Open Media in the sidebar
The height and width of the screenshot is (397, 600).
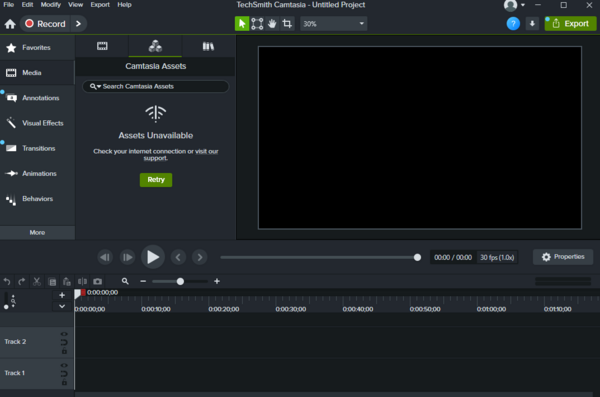click(37, 73)
